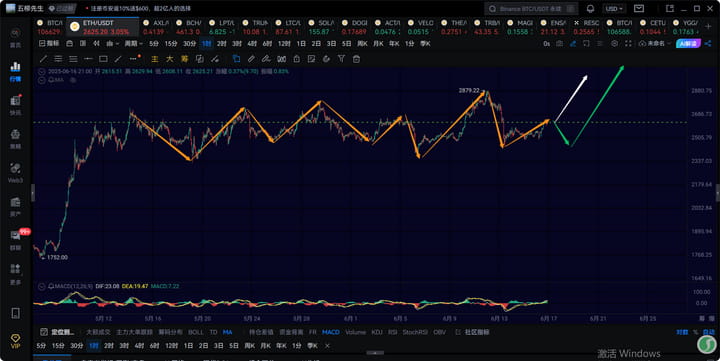The height and width of the screenshot is (361, 720).
Task: Toggle the KDJ indicator
Action: point(377,332)
